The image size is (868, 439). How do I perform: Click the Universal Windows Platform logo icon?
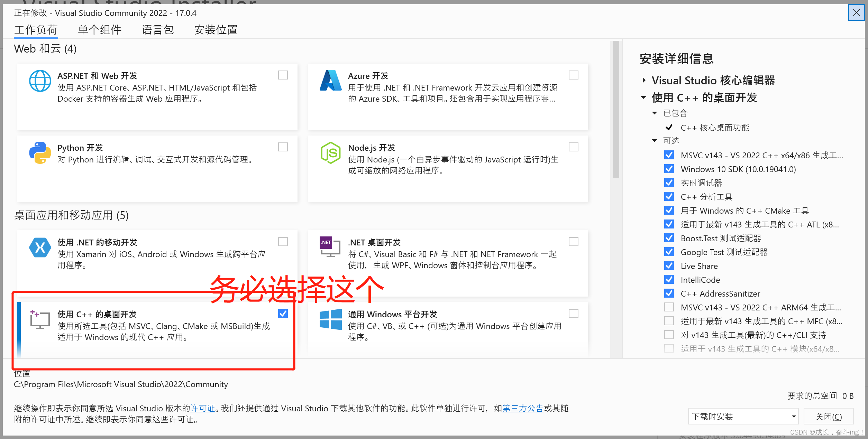point(331,319)
